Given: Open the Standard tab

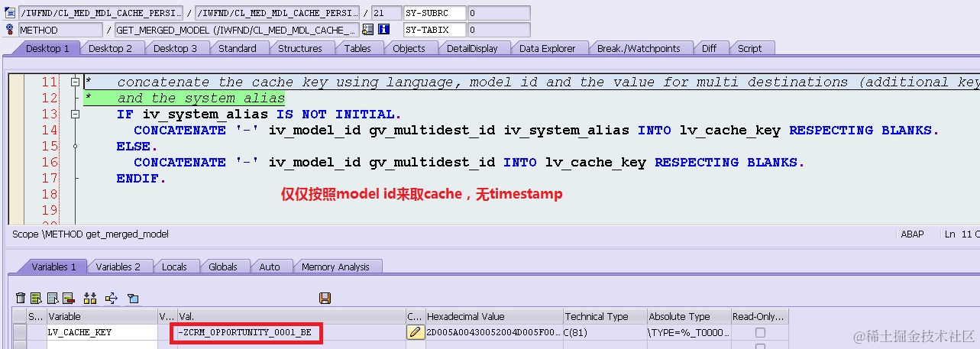Looking at the screenshot, I should click(x=238, y=48).
